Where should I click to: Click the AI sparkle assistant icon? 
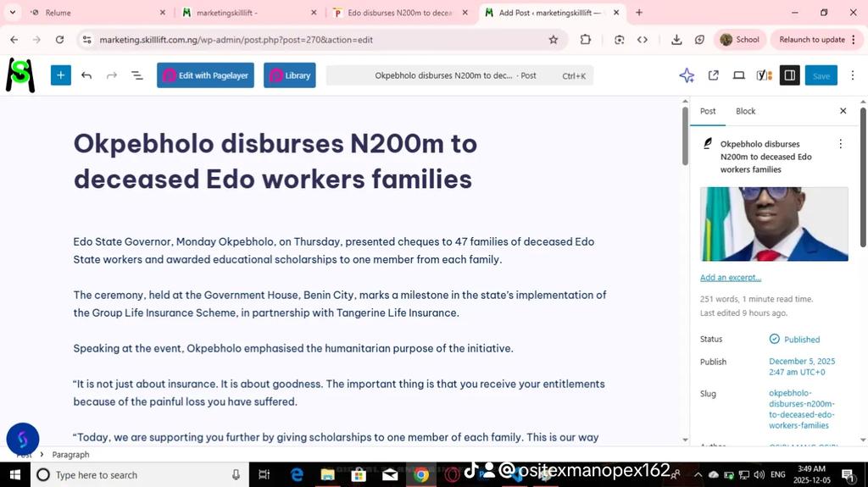[x=687, y=75]
